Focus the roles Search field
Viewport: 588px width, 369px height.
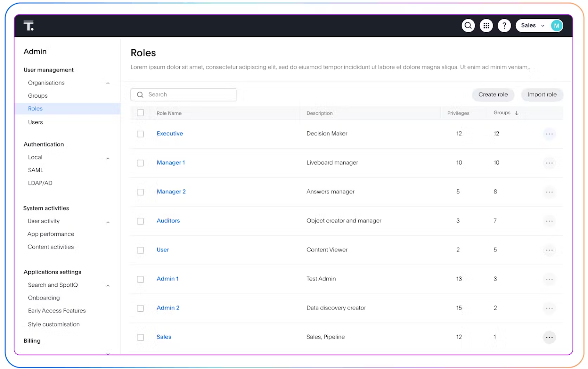tap(184, 95)
